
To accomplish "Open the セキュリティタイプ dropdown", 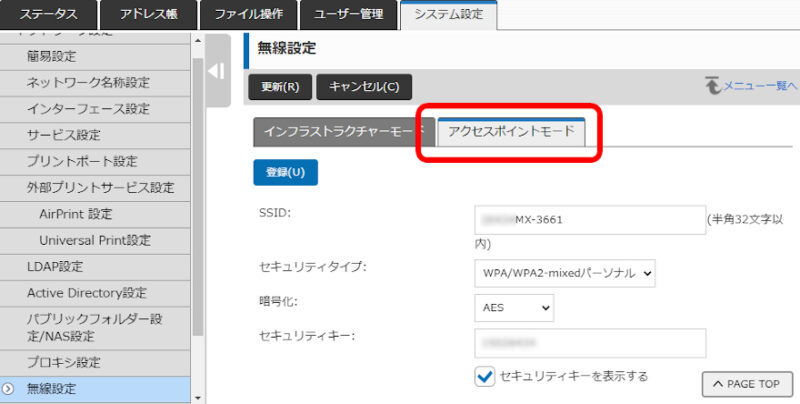I will [565, 271].
